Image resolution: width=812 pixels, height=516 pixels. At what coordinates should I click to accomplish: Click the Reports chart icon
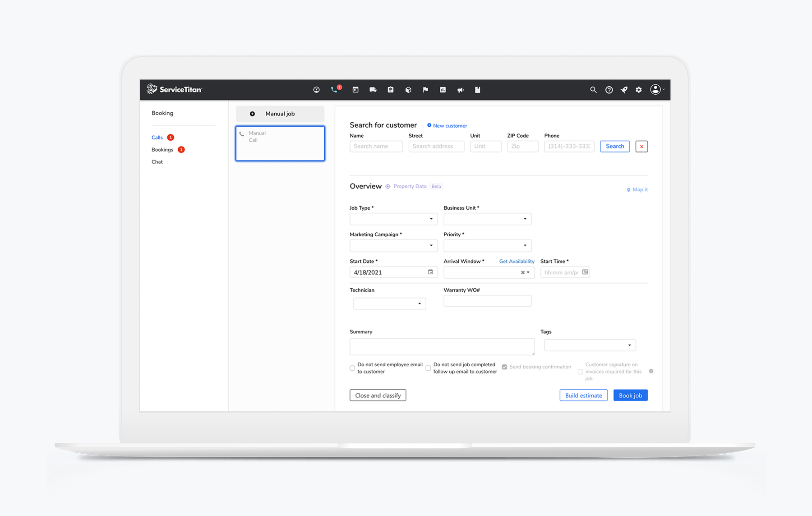443,90
